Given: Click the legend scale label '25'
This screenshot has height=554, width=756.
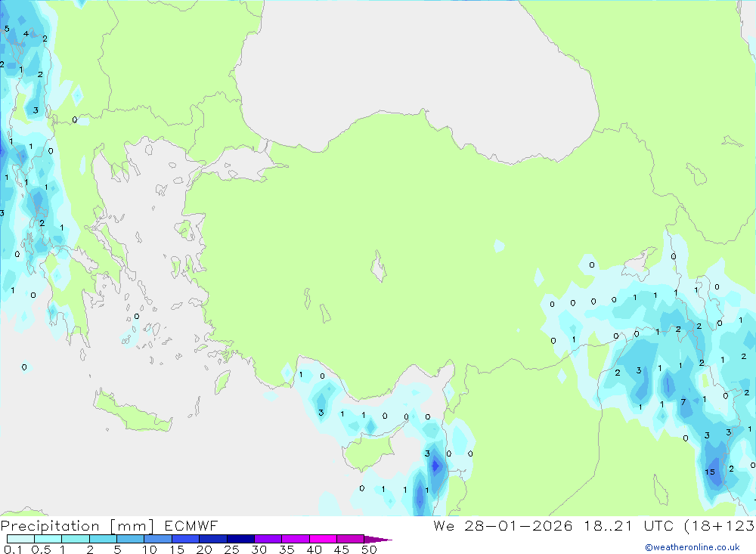Looking at the screenshot, I should 231,549.
